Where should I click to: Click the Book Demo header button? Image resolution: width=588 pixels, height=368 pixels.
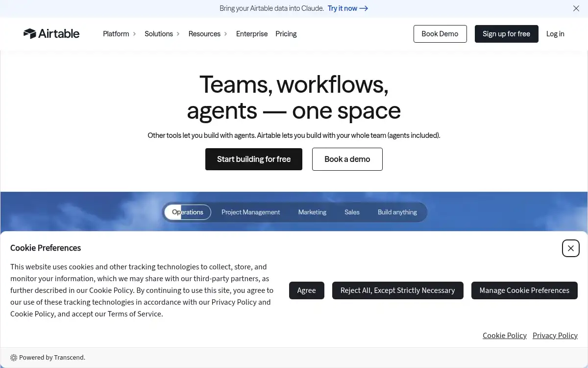tap(440, 34)
